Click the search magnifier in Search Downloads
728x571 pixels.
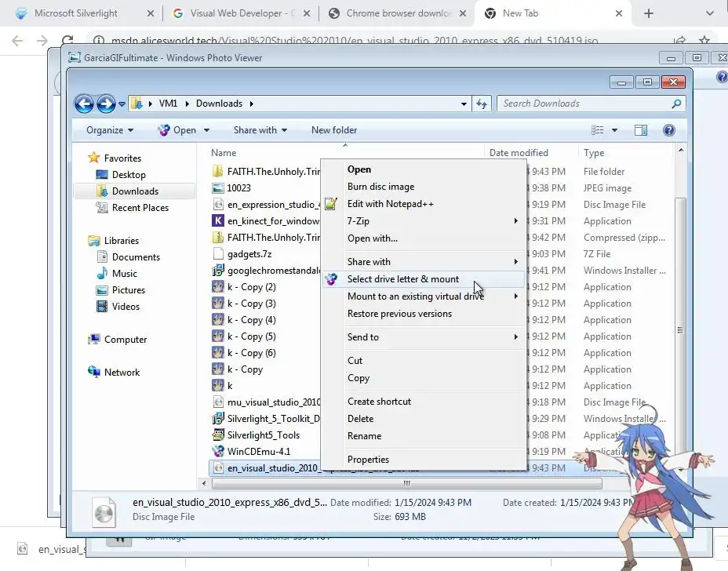coord(676,104)
